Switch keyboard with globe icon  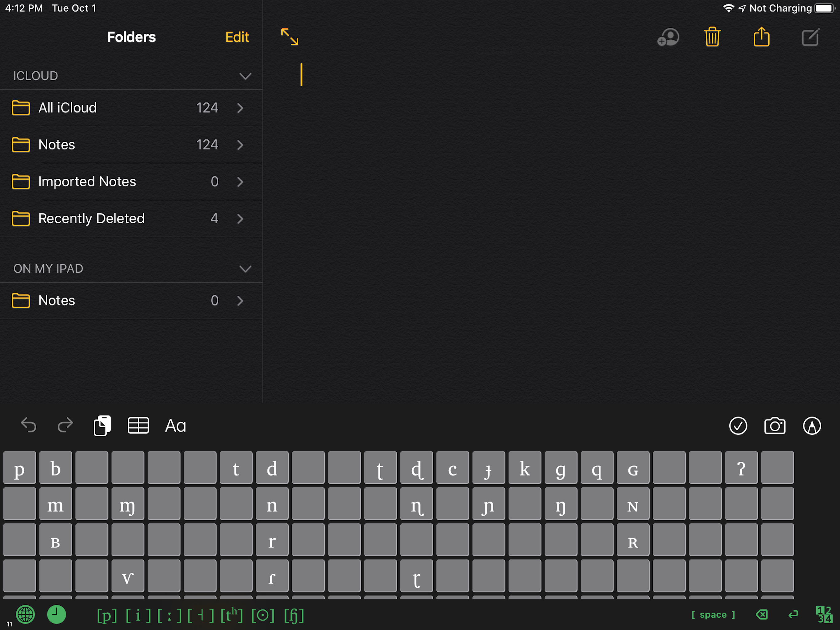(26, 614)
